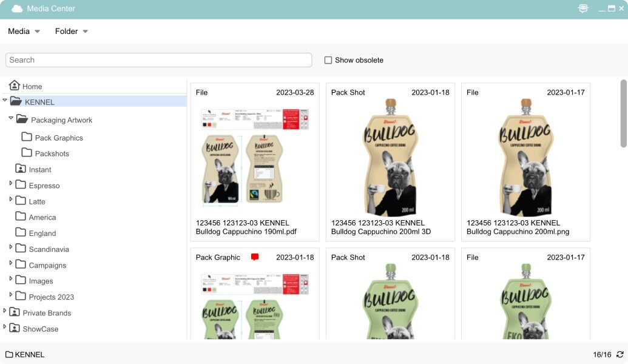The height and width of the screenshot is (364, 628).
Task: Click the England folder icon
Action: [x=21, y=232]
